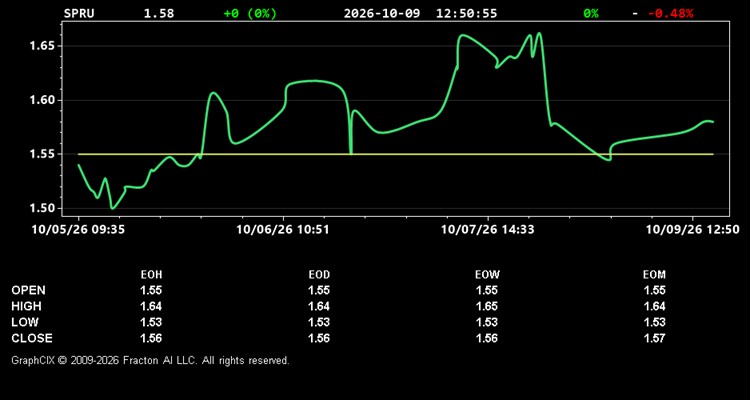Click the EOH HIGH cell 1.64
The height and width of the screenshot is (400, 750).
click(x=151, y=306)
